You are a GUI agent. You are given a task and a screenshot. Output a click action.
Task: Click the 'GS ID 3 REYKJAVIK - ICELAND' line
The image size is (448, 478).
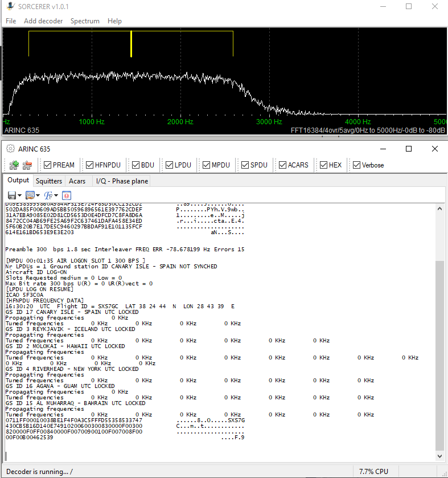click(71, 329)
